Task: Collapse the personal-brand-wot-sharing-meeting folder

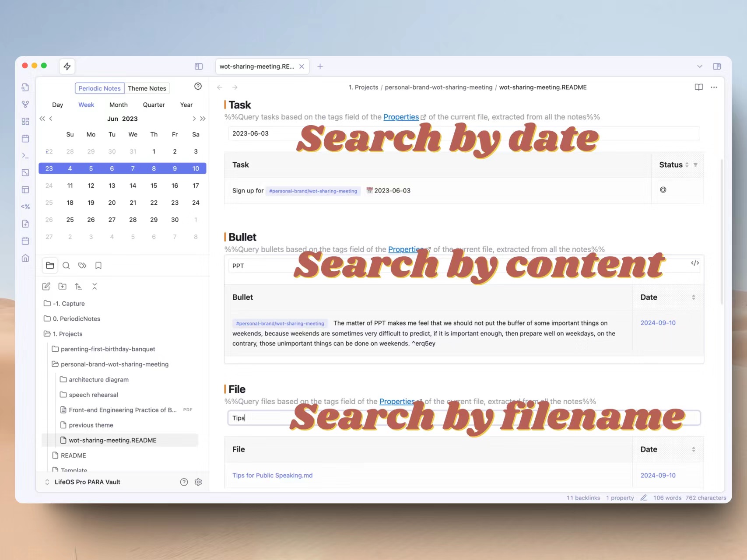Action: [110, 364]
